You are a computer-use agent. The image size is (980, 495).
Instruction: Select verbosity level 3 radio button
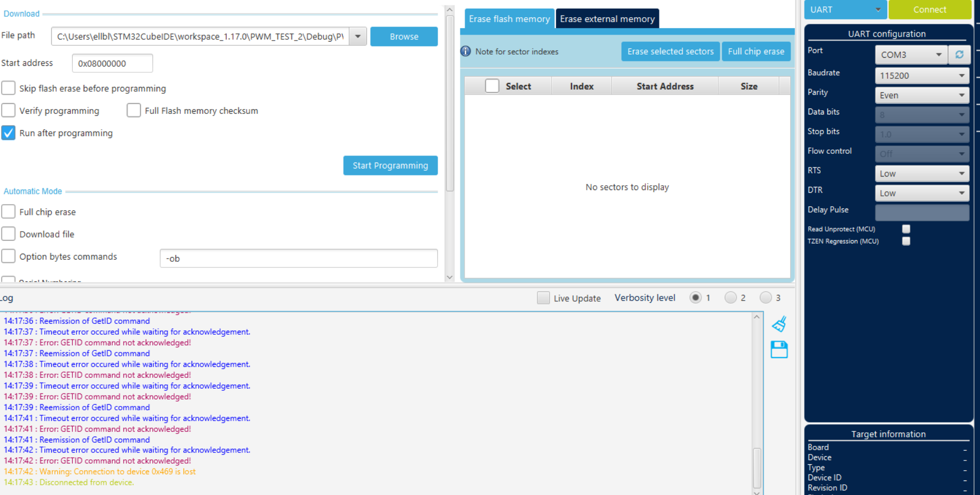(x=766, y=297)
